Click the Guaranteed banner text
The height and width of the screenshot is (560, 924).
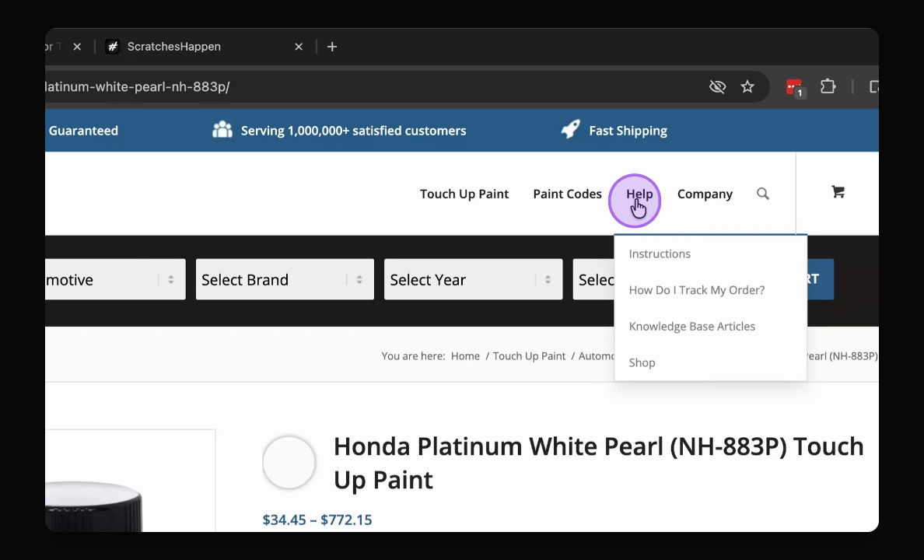point(83,131)
